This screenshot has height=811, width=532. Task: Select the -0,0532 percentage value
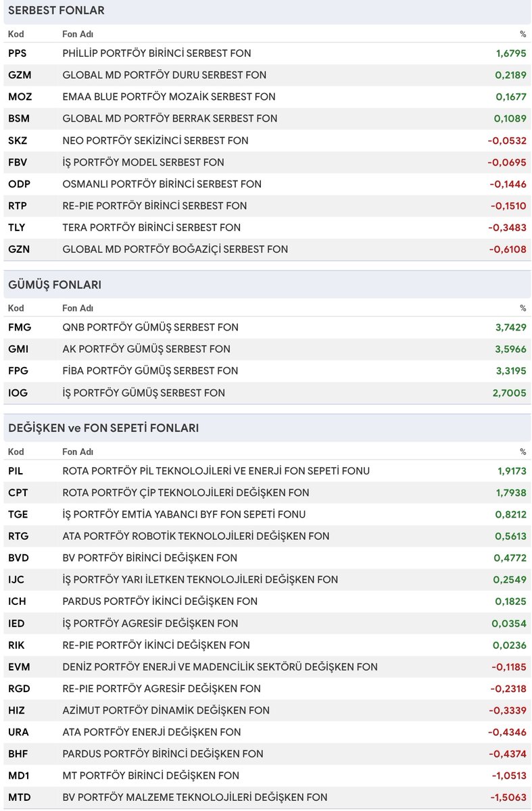[x=507, y=141]
